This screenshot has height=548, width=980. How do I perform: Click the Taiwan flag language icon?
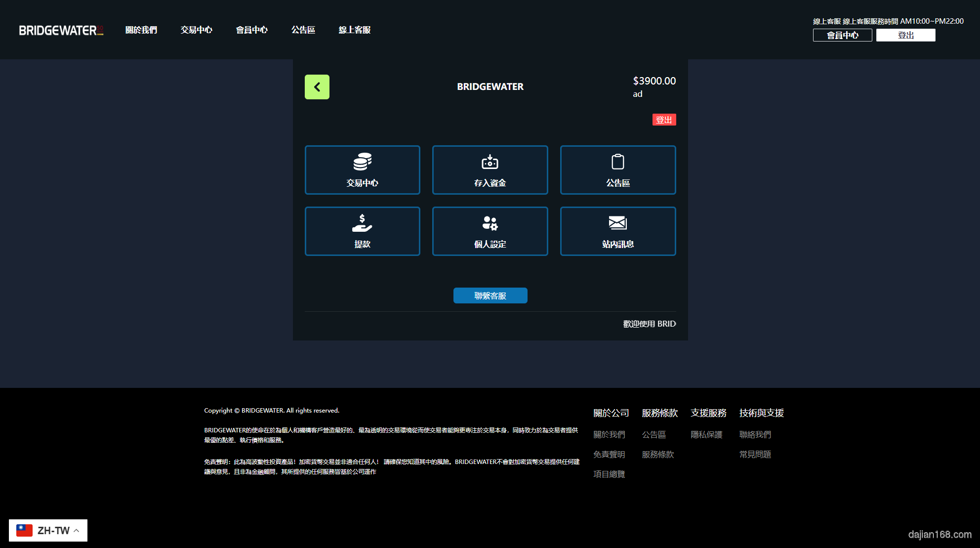point(24,530)
